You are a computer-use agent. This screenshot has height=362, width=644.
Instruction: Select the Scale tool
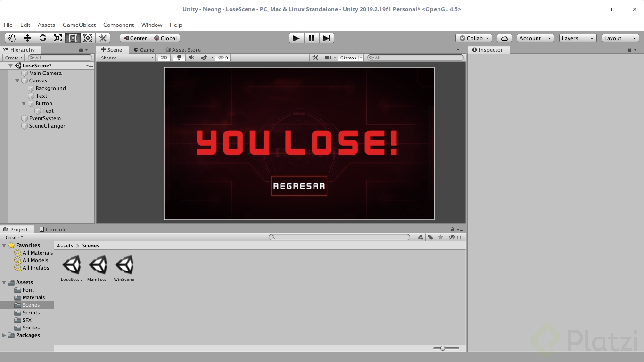(58, 38)
